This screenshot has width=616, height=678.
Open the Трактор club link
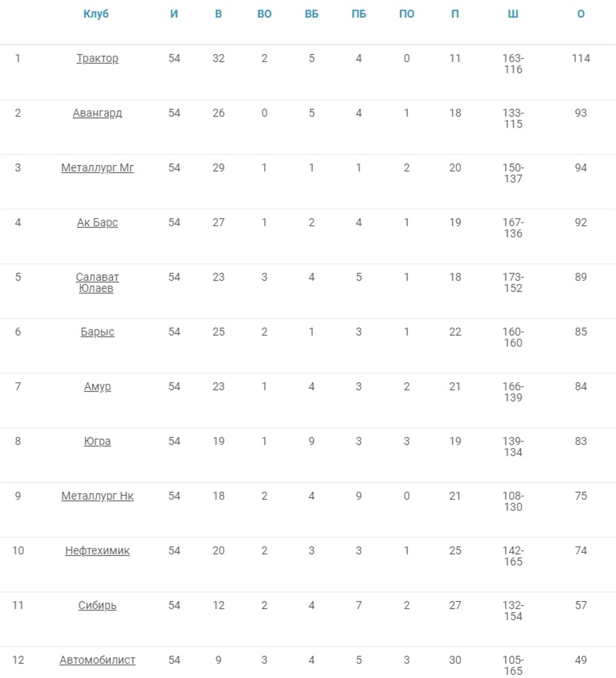(97, 58)
